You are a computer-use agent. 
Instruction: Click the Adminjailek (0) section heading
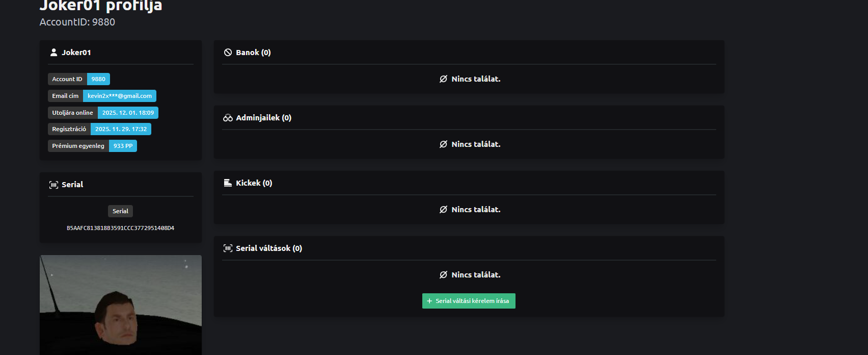pyautogui.click(x=263, y=118)
